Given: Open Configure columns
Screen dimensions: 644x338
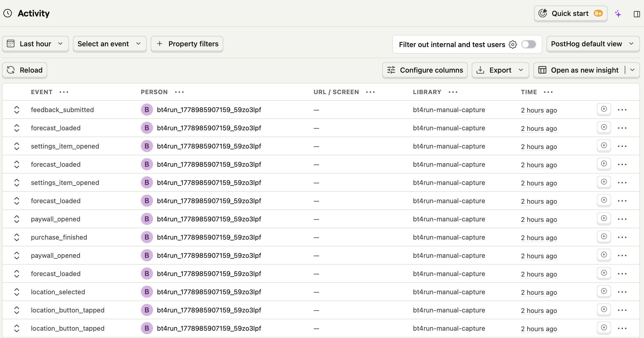Looking at the screenshot, I should [x=425, y=70].
